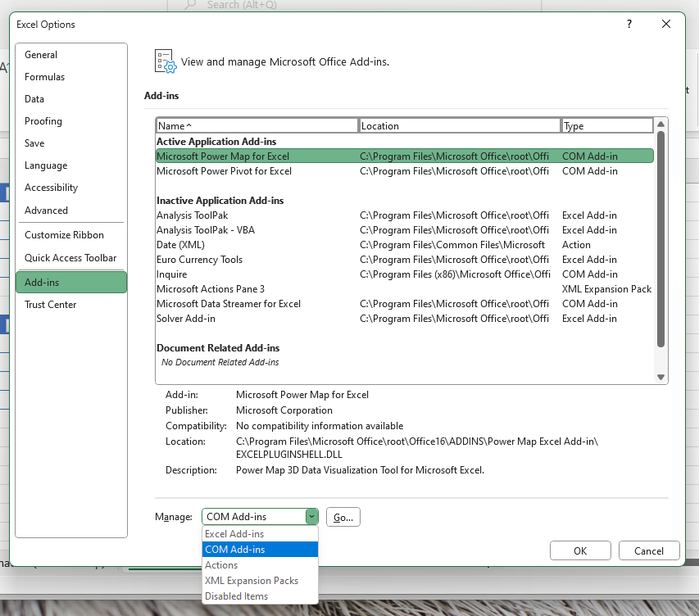Confirm with the OK button

(x=580, y=551)
